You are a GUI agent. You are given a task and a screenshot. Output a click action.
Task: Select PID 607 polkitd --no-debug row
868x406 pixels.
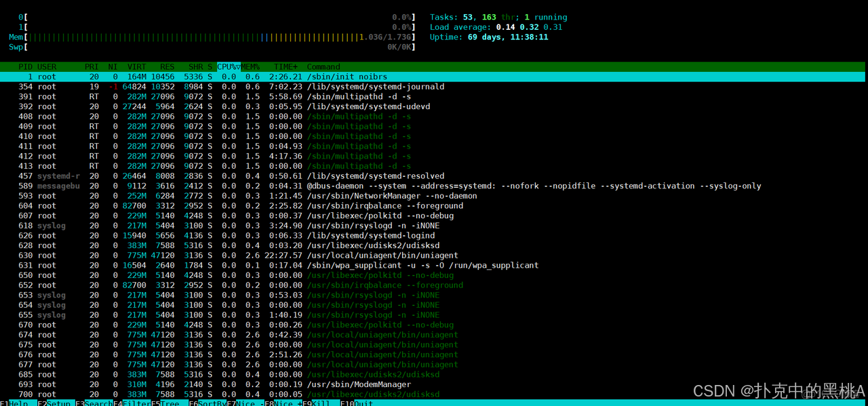click(x=434, y=216)
